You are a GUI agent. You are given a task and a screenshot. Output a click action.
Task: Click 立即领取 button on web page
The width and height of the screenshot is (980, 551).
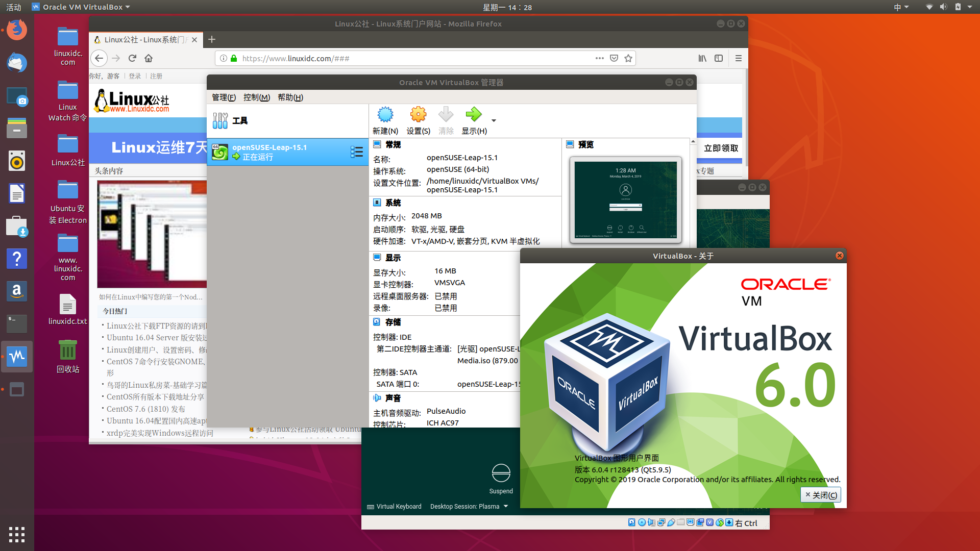click(721, 148)
